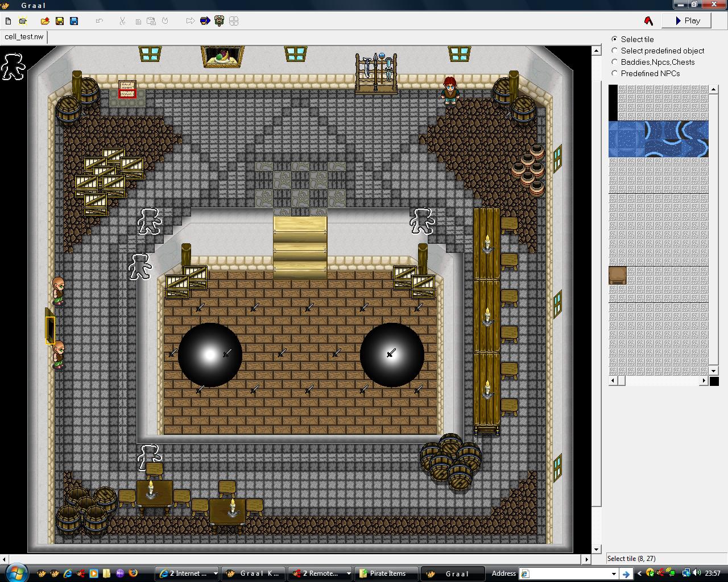Click the level view scroll-up arrow

pyautogui.click(x=596, y=51)
